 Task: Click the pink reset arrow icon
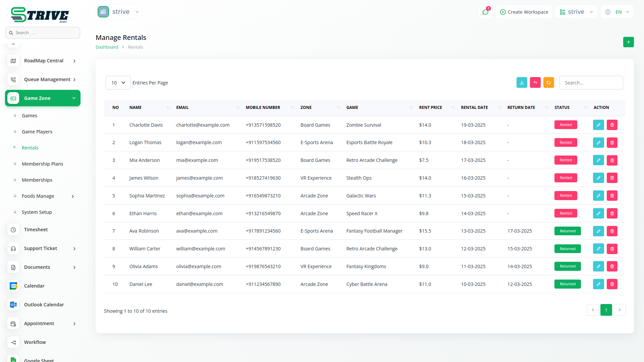click(x=535, y=82)
